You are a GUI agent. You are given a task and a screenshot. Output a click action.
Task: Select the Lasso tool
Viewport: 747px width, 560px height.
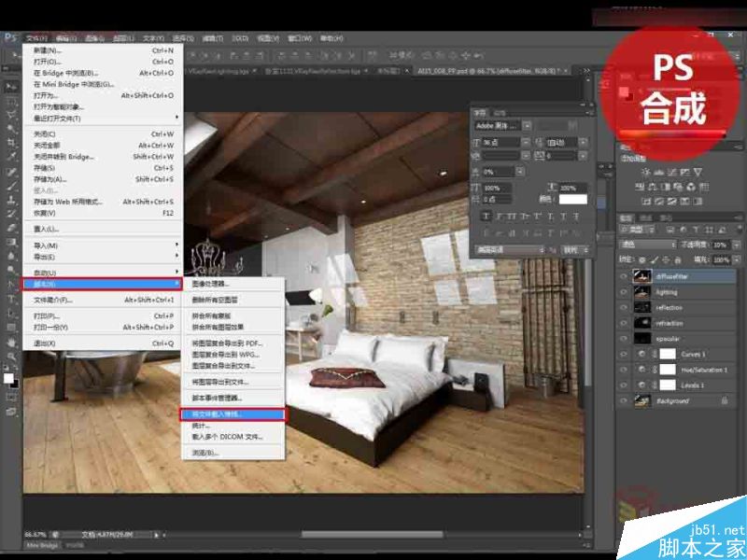pos(11,115)
